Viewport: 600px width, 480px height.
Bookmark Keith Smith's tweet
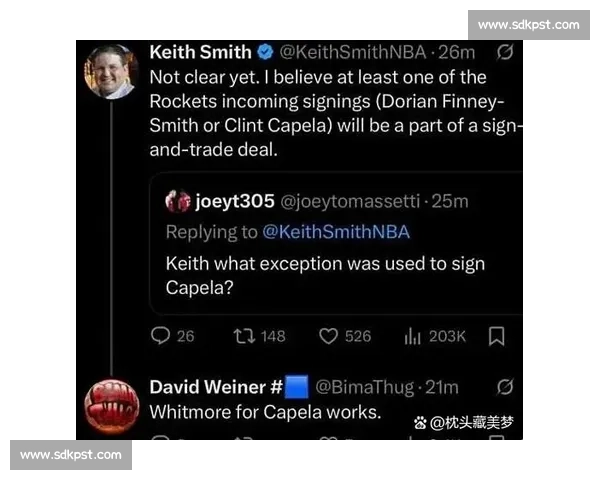(496, 336)
